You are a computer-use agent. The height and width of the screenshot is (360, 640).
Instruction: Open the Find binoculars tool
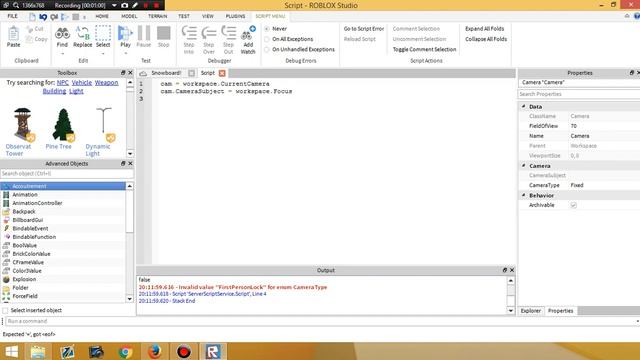pos(62,33)
